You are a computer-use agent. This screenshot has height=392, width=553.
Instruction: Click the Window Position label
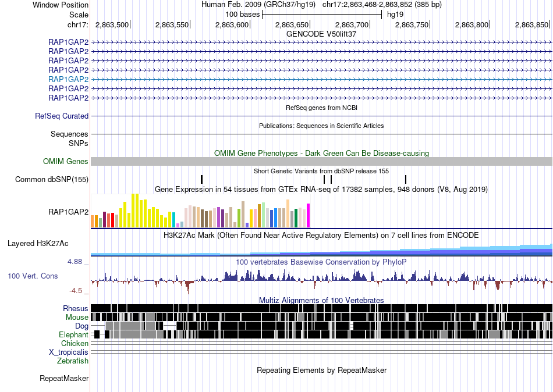tap(61, 5)
